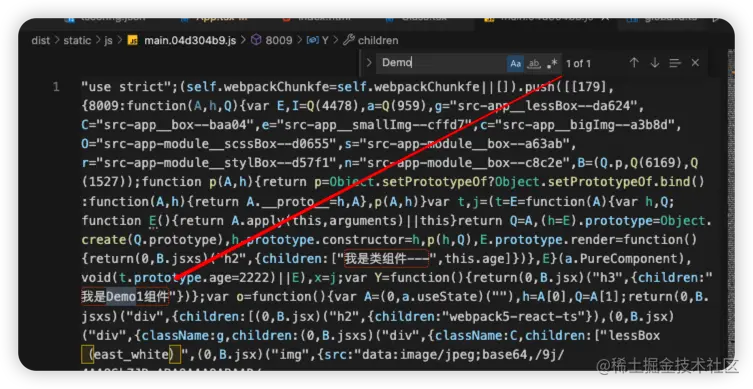The width and height of the screenshot is (753, 389).
Task: Close the find widget
Action: [x=695, y=63]
